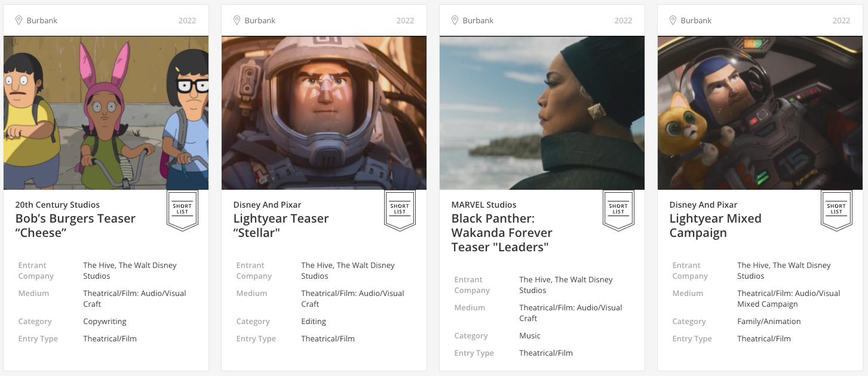Image resolution: width=868 pixels, height=376 pixels.
Task: Open the Bob's Burgers Teaser "Cheese" title
Action: point(75,226)
